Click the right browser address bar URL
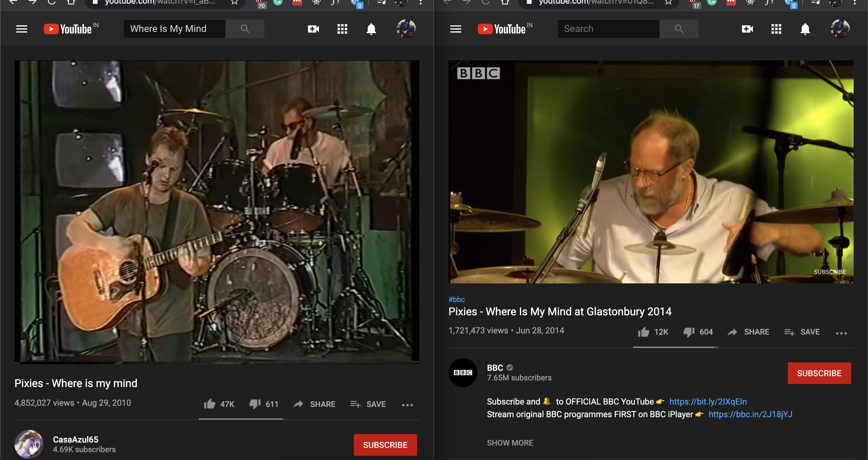The image size is (868, 460). pyautogui.click(x=596, y=2)
